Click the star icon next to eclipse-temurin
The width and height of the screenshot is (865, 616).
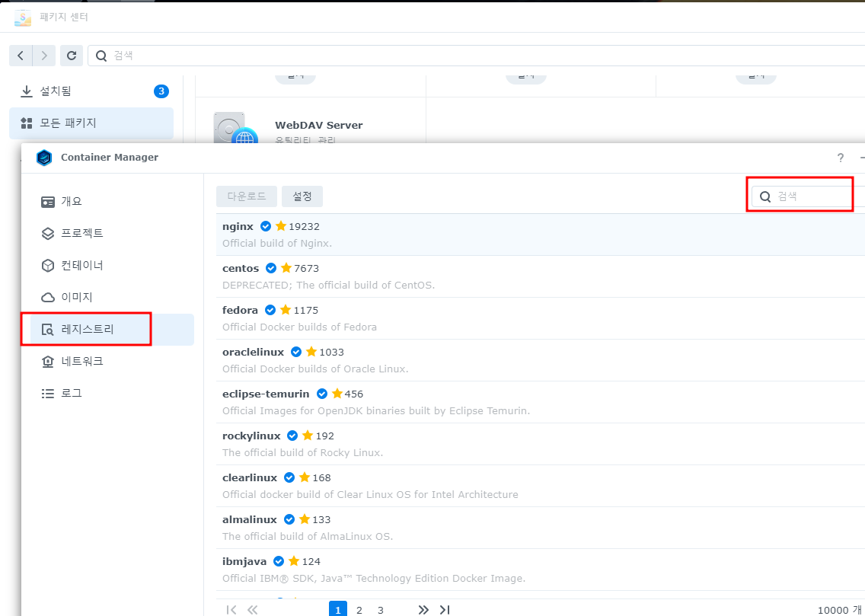(x=337, y=394)
